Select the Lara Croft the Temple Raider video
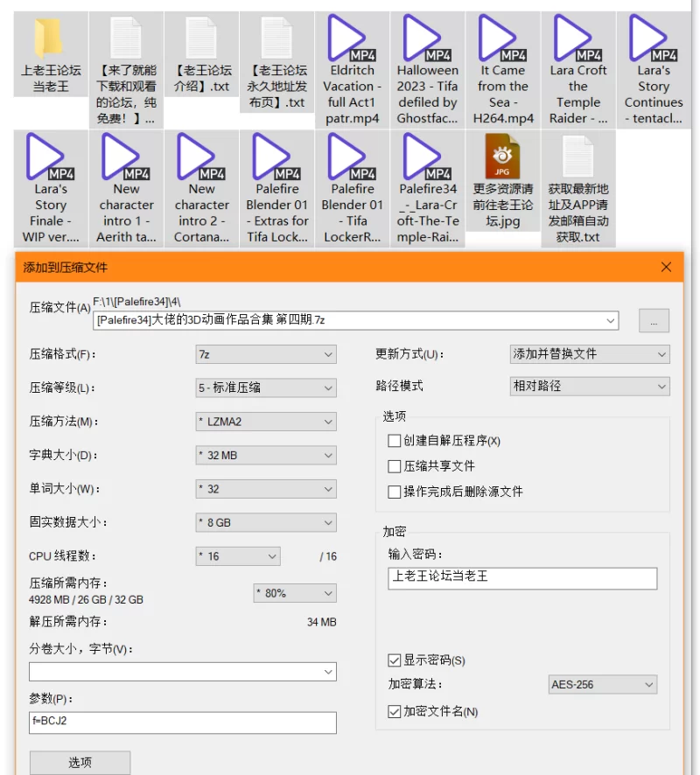Screen dimensions: 700x775 tap(577, 39)
